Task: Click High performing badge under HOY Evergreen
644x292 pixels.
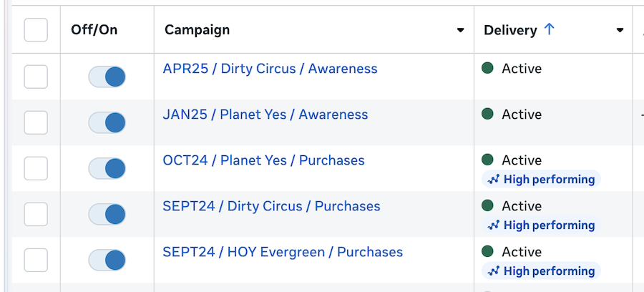Action: (541, 271)
